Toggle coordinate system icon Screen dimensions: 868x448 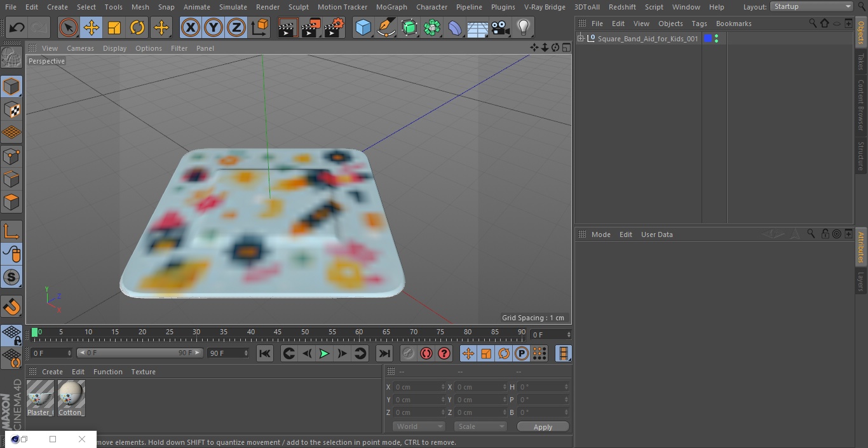tap(260, 28)
